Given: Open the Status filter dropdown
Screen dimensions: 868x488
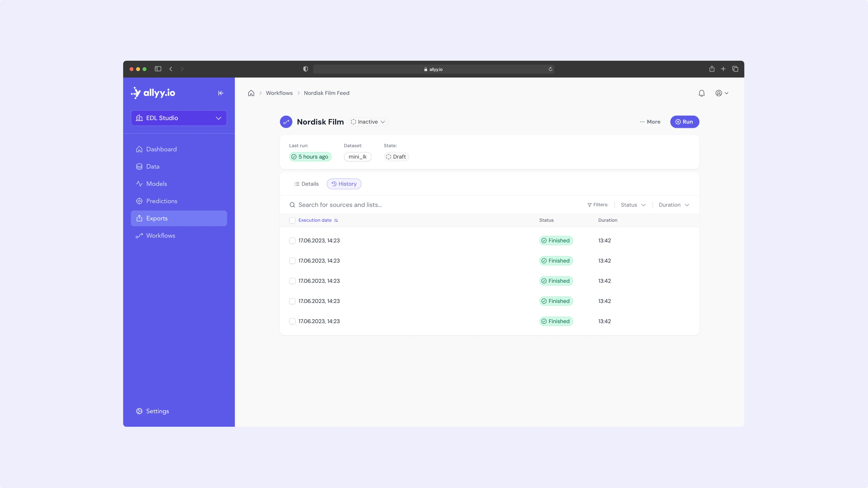Looking at the screenshot, I should point(633,205).
